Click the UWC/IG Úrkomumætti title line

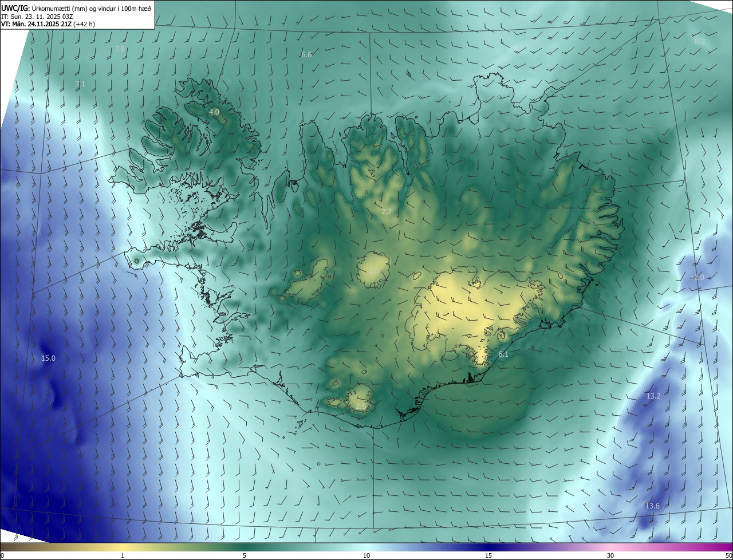point(76,9)
